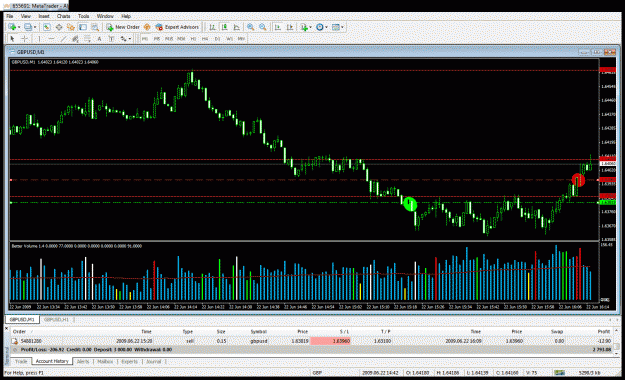This screenshot has width=625, height=380.
Task: Toggle Chart Shift from the toolbar
Action: pos(290,27)
